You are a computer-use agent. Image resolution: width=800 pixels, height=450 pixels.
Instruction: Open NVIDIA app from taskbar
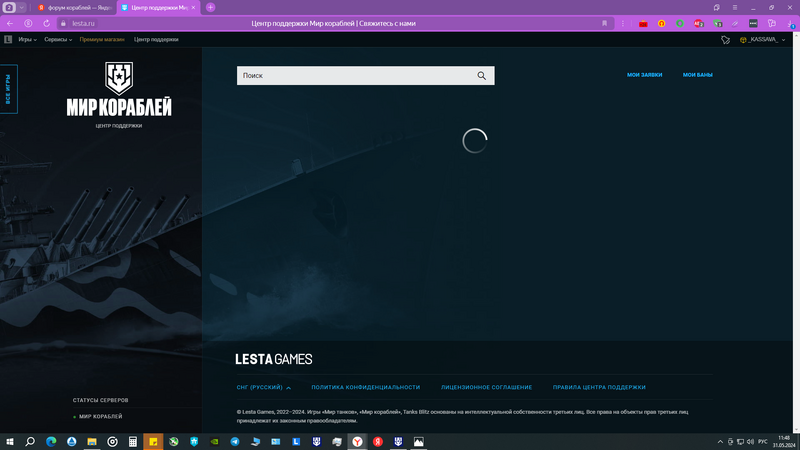(x=214, y=442)
